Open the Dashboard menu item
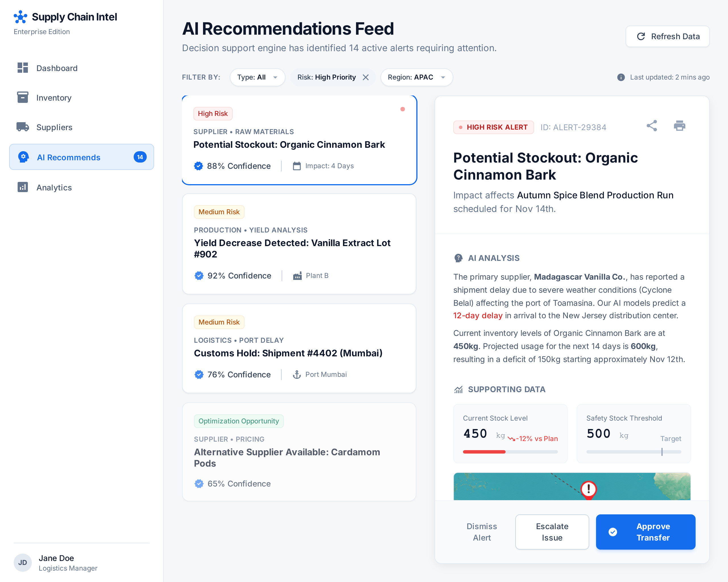The height and width of the screenshot is (582, 728). (81, 68)
